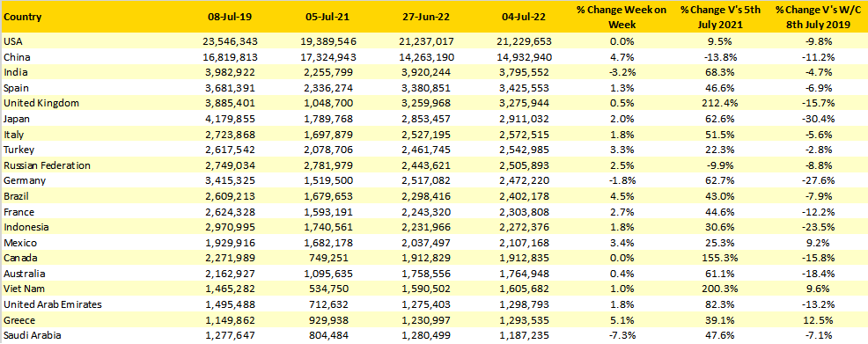Image resolution: width=868 pixels, height=344 pixels.
Task: Select the United Arab Emirates cell
Action: coord(53,304)
